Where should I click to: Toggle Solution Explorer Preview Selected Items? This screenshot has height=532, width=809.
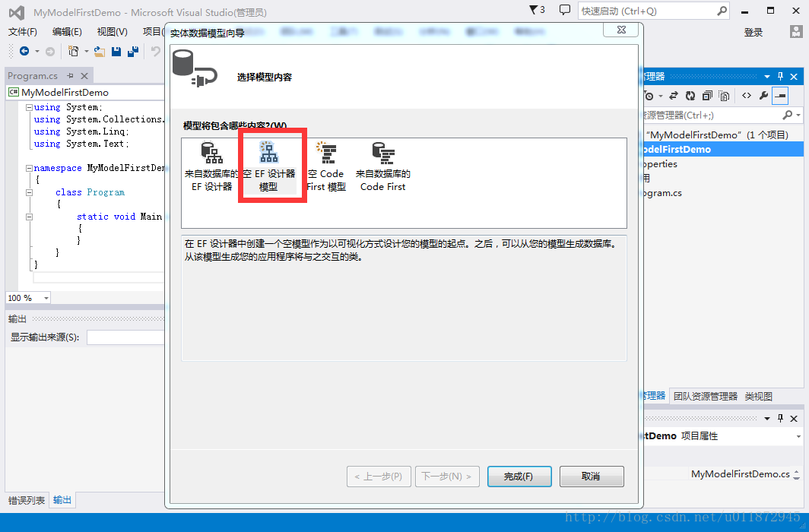[x=780, y=95]
